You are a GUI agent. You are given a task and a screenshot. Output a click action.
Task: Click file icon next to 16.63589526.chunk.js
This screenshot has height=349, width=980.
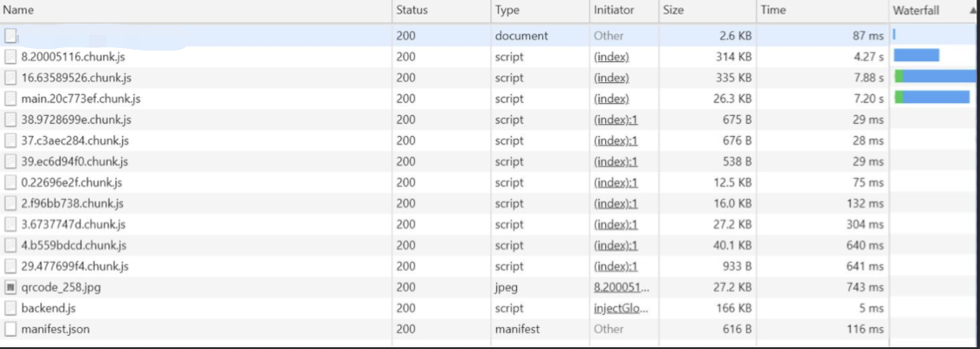[x=10, y=78]
